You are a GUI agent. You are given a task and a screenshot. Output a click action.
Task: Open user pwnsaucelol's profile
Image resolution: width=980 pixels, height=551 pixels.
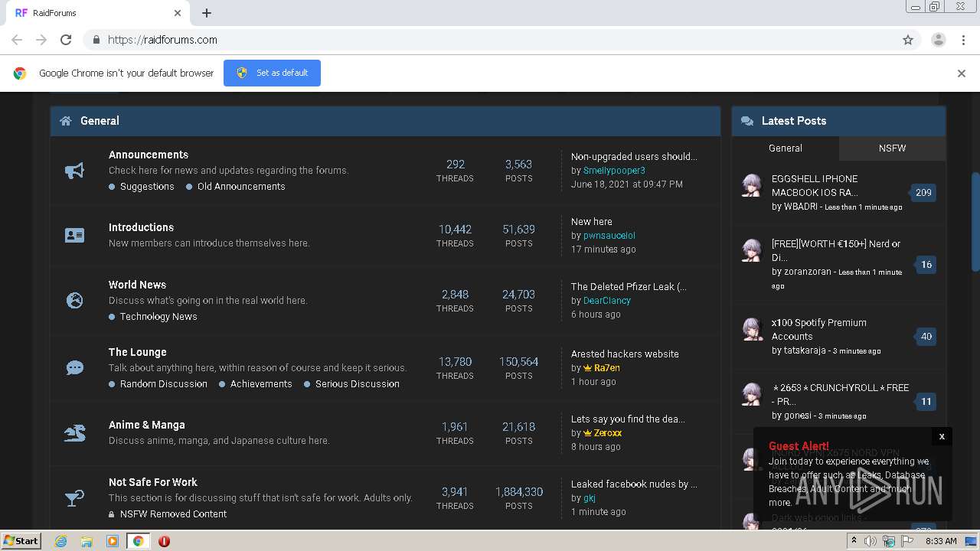coord(609,236)
